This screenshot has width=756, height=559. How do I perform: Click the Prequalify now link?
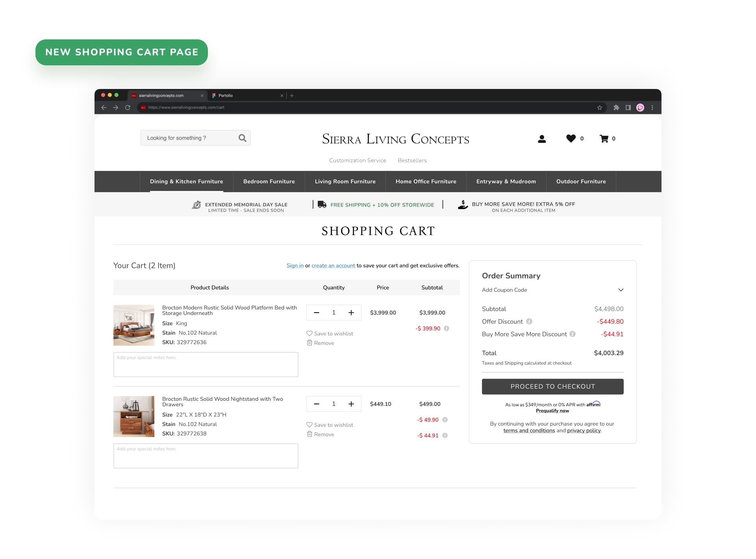[x=552, y=411]
